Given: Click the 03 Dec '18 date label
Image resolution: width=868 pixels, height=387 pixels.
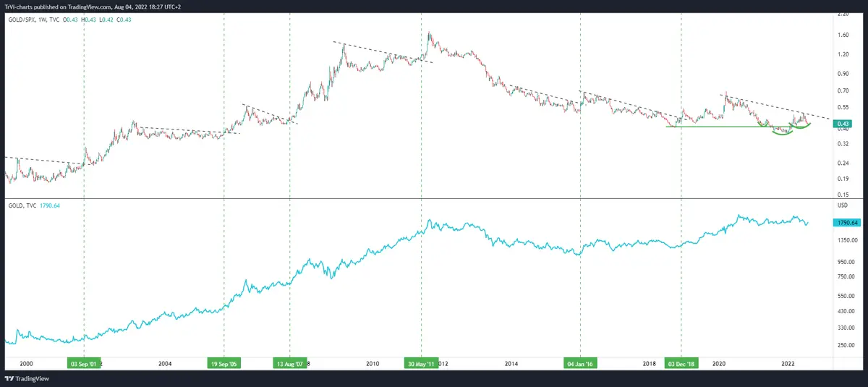Looking at the screenshot, I should 681,364.
